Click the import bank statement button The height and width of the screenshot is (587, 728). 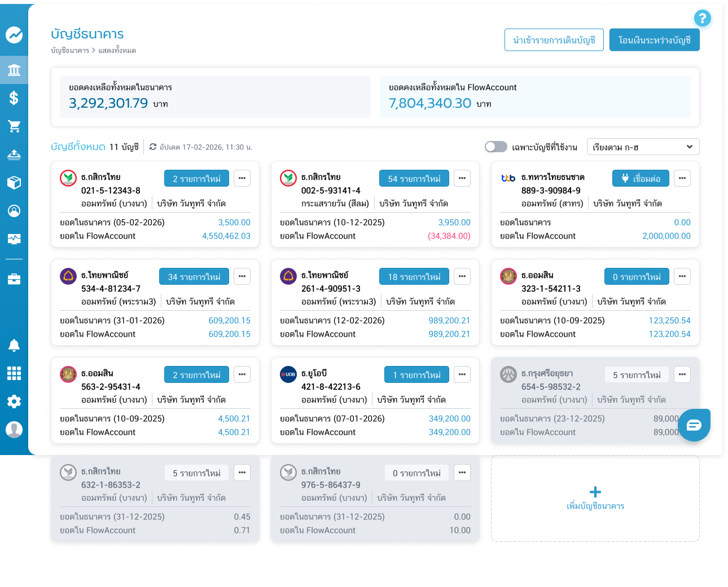pyautogui.click(x=554, y=40)
